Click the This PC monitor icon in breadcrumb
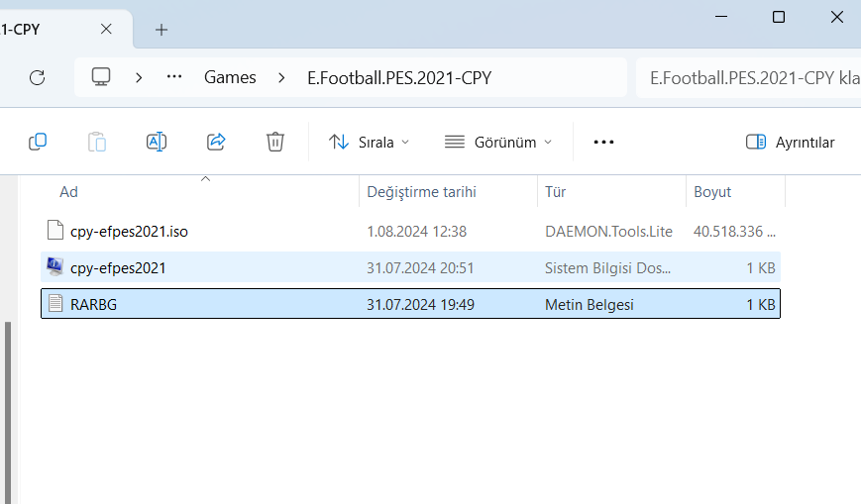The image size is (861, 504). click(101, 77)
